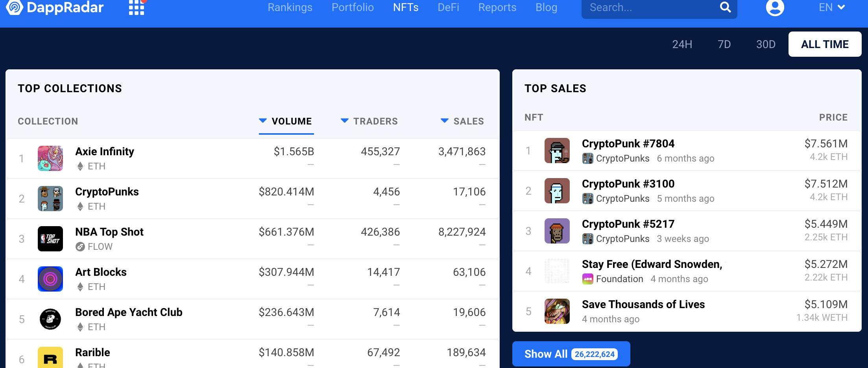The width and height of the screenshot is (868, 368).
Task: Click the CryptoPunks icon under CryptoPunk #7804
Action: [x=587, y=158]
